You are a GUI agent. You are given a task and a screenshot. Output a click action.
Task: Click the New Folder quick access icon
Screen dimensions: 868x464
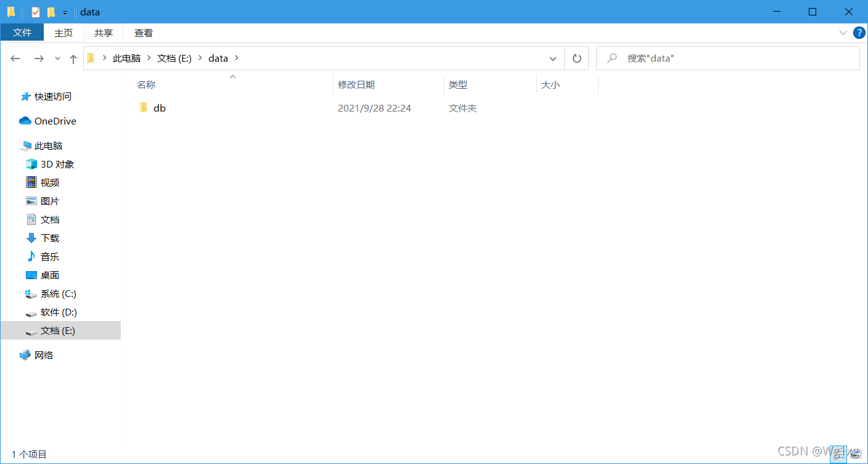pyautogui.click(x=51, y=12)
